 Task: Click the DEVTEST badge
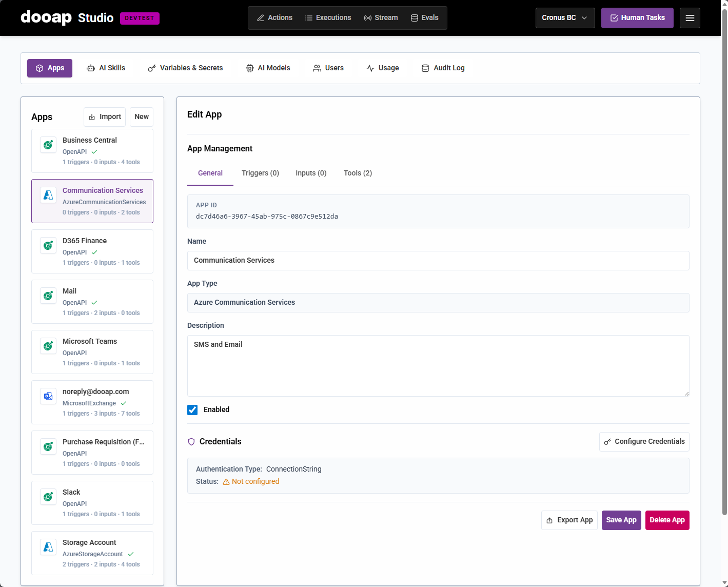pos(140,18)
